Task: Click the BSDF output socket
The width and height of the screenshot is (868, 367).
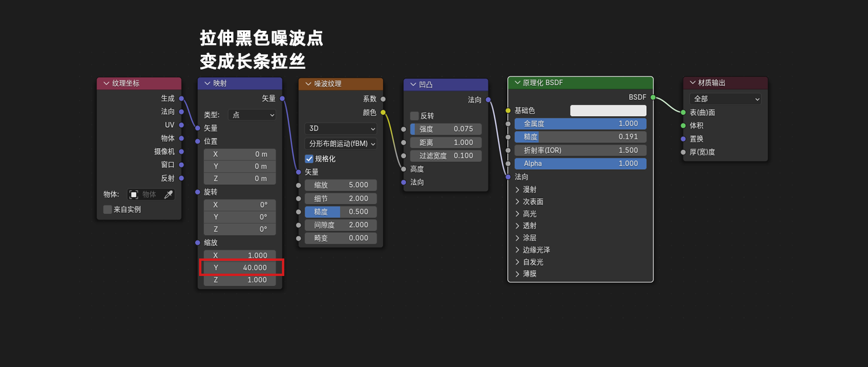Action: (x=653, y=97)
